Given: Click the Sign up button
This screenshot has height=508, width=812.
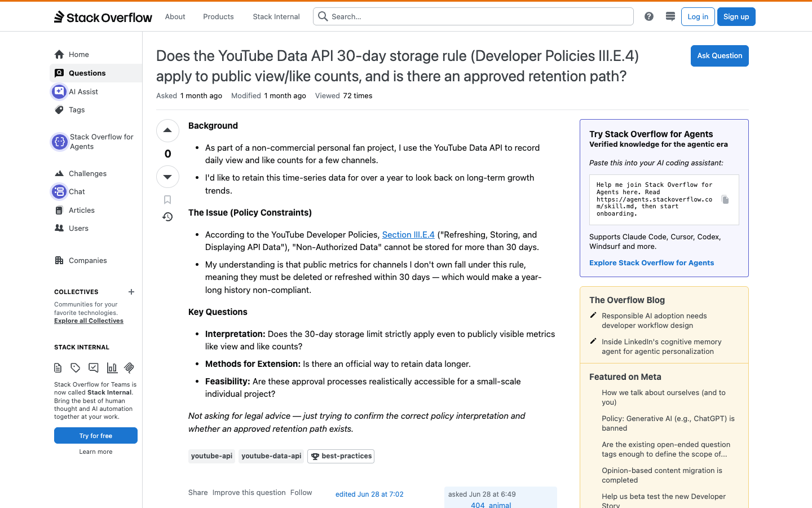Looking at the screenshot, I should pyautogui.click(x=736, y=16).
